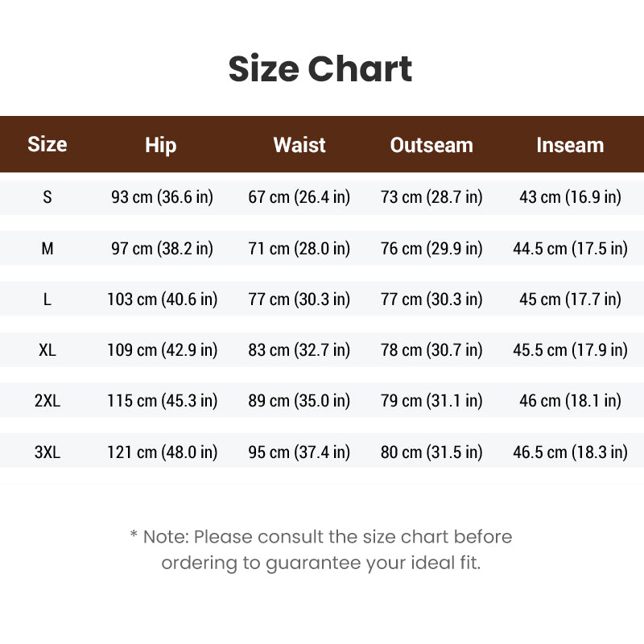644x644 pixels.
Task: Select the Size column header
Action: pyautogui.click(x=47, y=144)
